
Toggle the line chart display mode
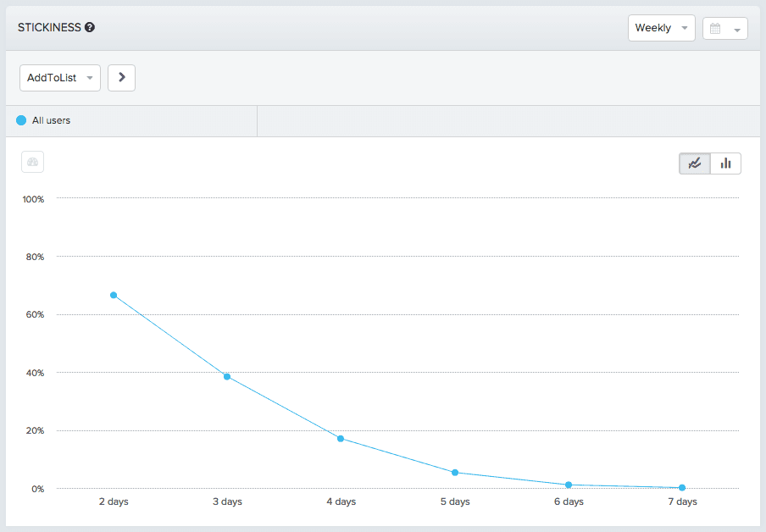(694, 163)
